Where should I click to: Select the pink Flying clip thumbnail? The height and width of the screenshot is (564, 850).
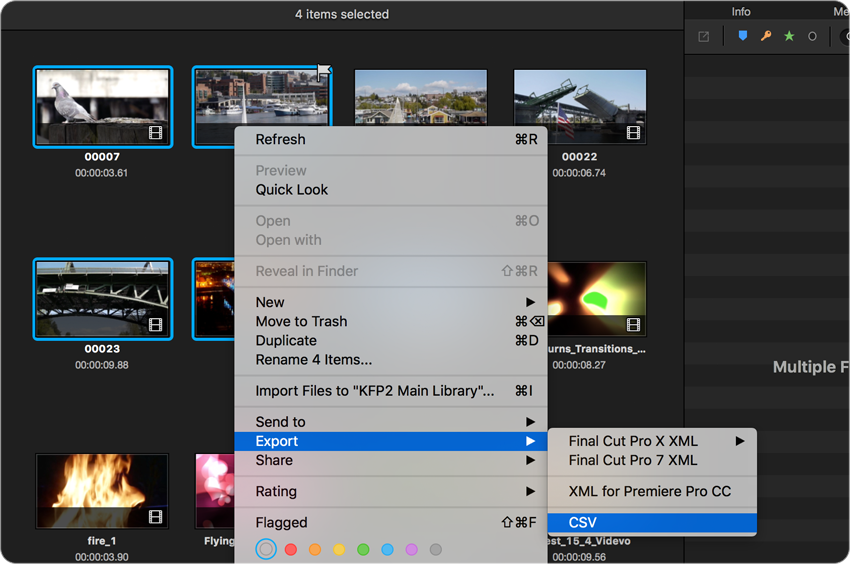coord(215,491)
